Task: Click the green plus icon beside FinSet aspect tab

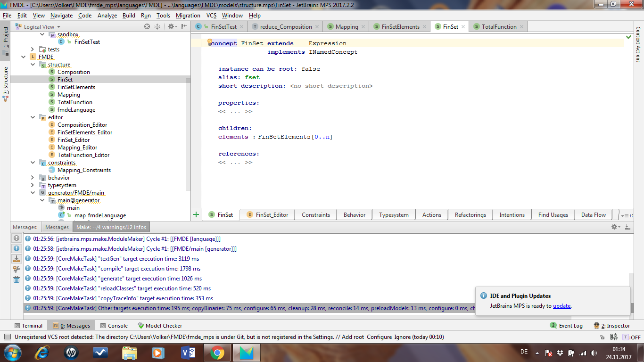Action: [196, 214]
